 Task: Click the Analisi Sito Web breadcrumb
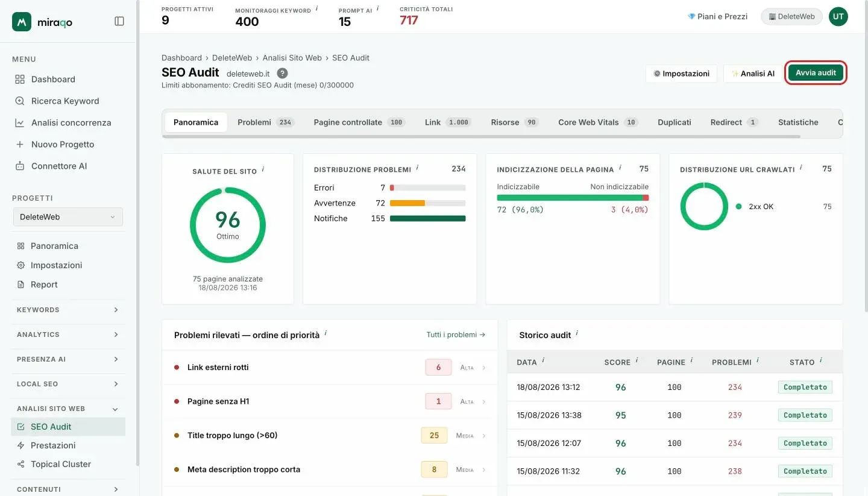pyautogui.click(x=292, y=58)
